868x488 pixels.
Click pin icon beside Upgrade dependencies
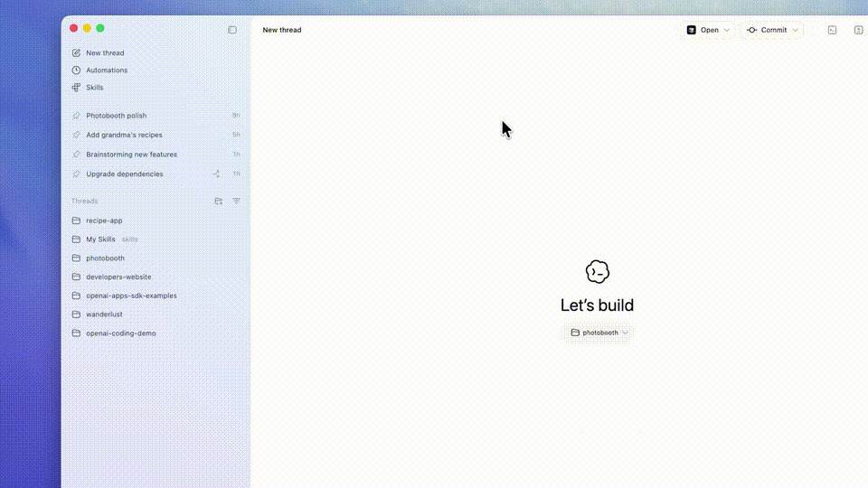[x=76, y=174]
